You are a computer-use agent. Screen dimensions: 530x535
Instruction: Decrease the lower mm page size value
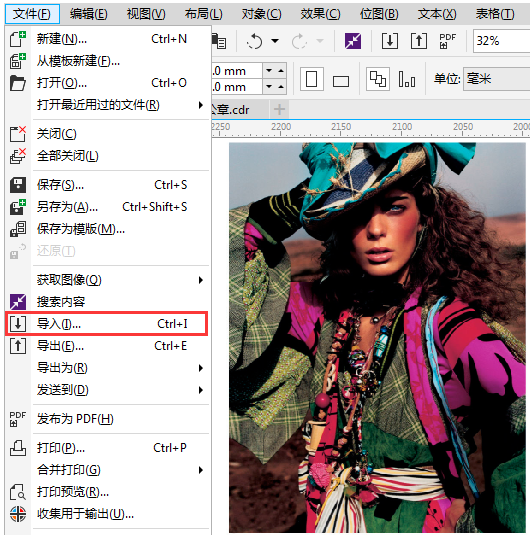(x=269, y=87)
